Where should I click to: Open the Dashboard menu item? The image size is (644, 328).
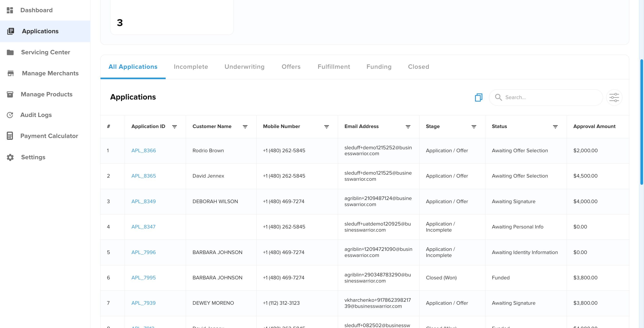tap(45, 10)
